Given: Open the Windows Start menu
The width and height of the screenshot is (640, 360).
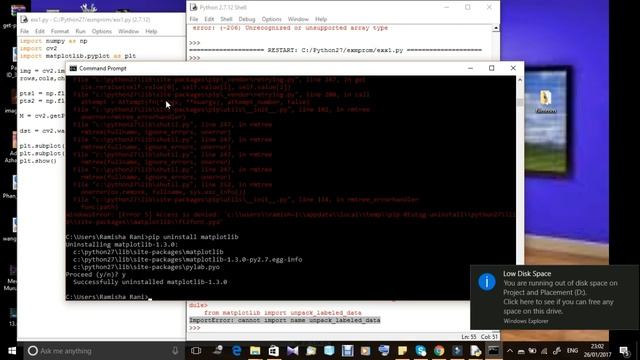Looking at the screenshot, I should coord(12,351).
